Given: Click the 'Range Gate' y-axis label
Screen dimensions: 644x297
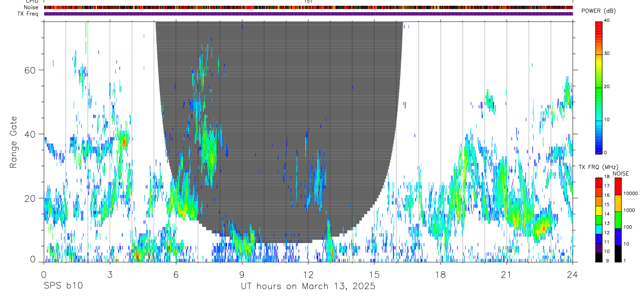Looking at the screenshot, I should click(14, 142).
